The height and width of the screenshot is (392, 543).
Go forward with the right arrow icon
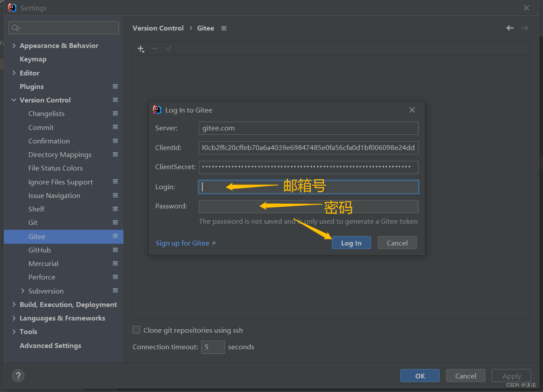point(525,28)
